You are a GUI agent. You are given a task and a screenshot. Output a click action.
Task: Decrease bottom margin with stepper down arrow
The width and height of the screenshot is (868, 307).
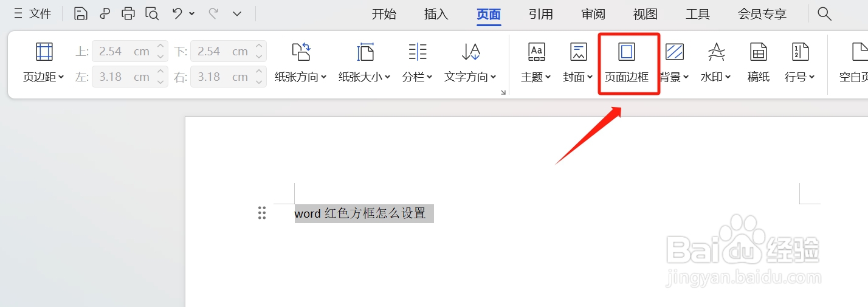[260, 57]
